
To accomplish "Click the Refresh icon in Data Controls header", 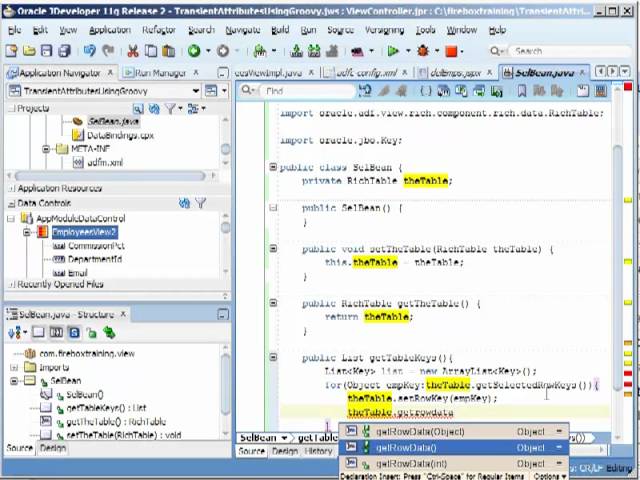I will (184, 203).
